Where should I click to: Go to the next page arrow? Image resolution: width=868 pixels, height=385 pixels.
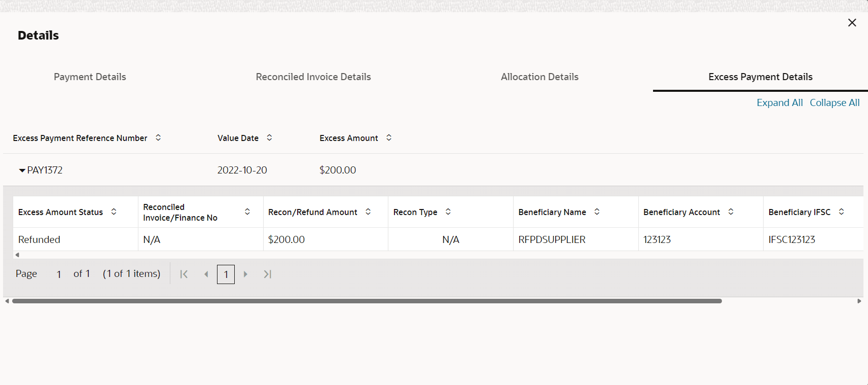245,274
